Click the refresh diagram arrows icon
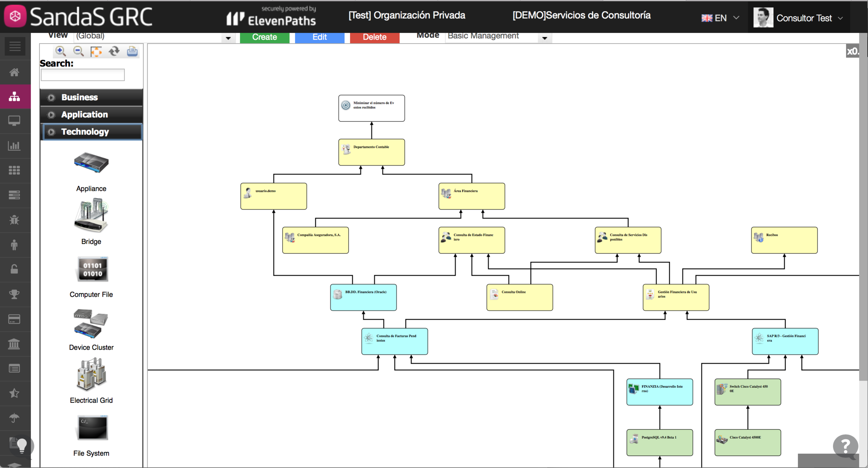This screenshot has width=868, height=468. click(114, 51)
